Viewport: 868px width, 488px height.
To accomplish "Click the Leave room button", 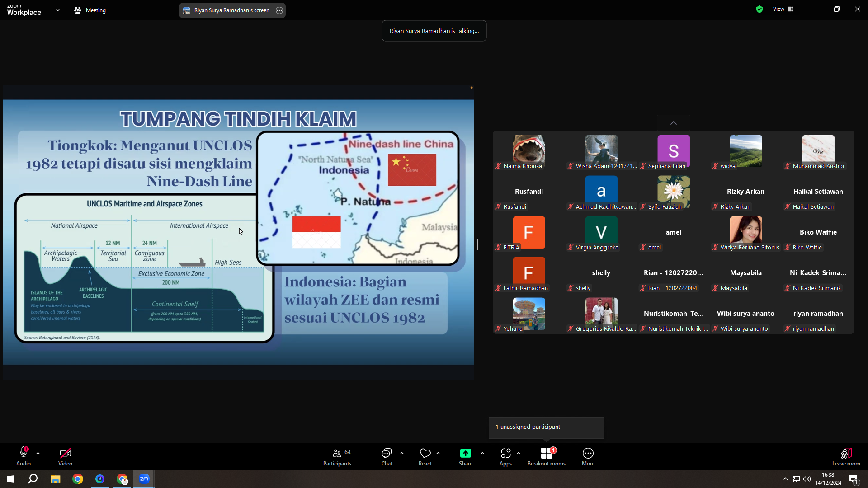I will pos(846,456).
